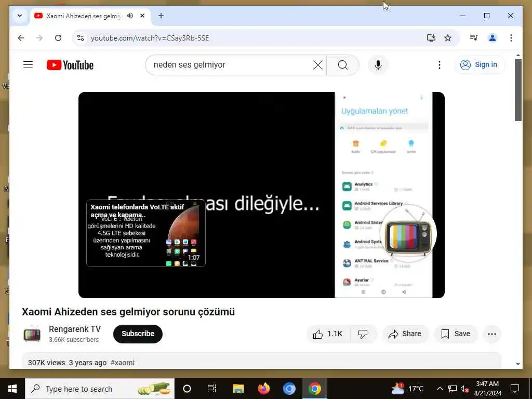Mute the tab using its speaker icon
This screenshot has height=399, width=532.
[129, 16]
